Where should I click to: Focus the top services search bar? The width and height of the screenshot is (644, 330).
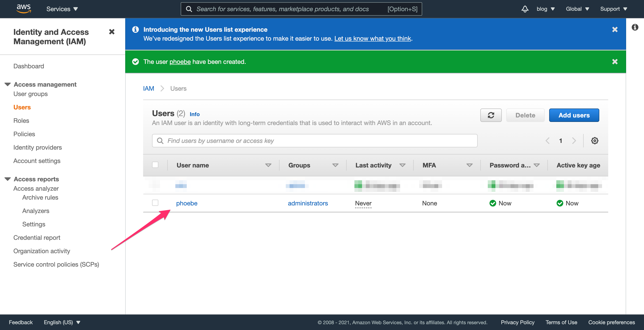click(x=301, y=9)
